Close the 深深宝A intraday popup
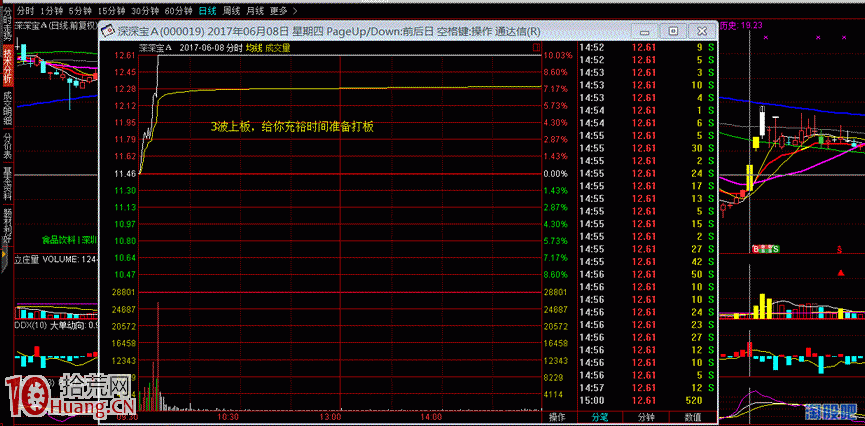The height and width of the screenshot is (426, 865). coord(702,31)
